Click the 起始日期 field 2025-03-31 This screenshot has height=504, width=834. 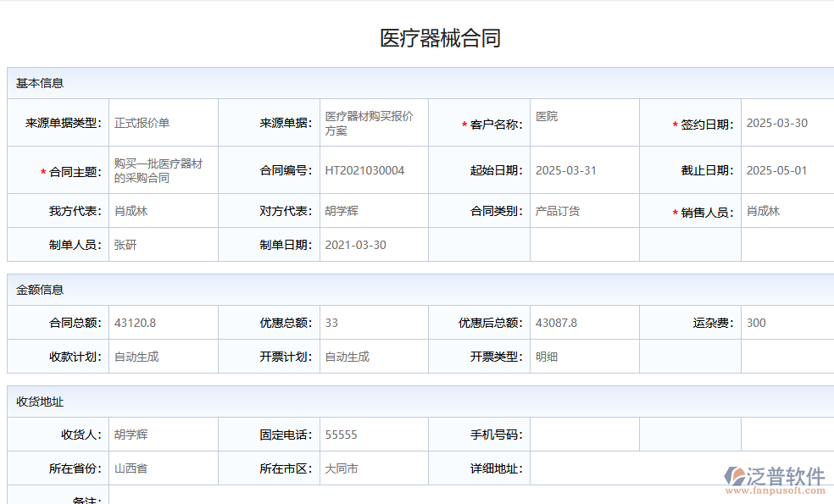[x=585, y=170]
